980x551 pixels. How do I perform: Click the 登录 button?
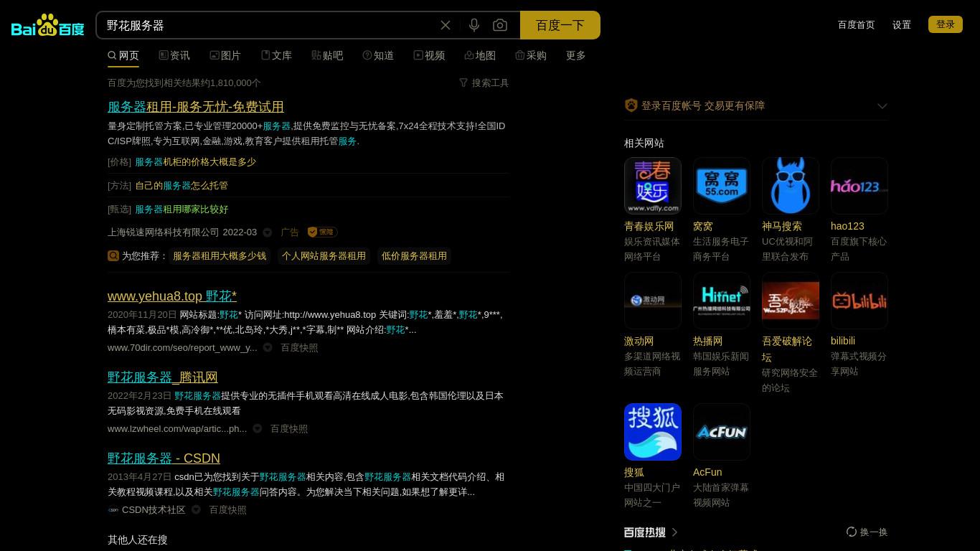(x=946, y=24)
